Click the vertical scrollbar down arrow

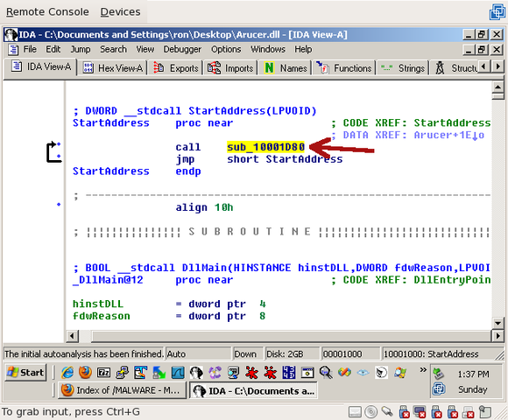click(x=497, y=322)
